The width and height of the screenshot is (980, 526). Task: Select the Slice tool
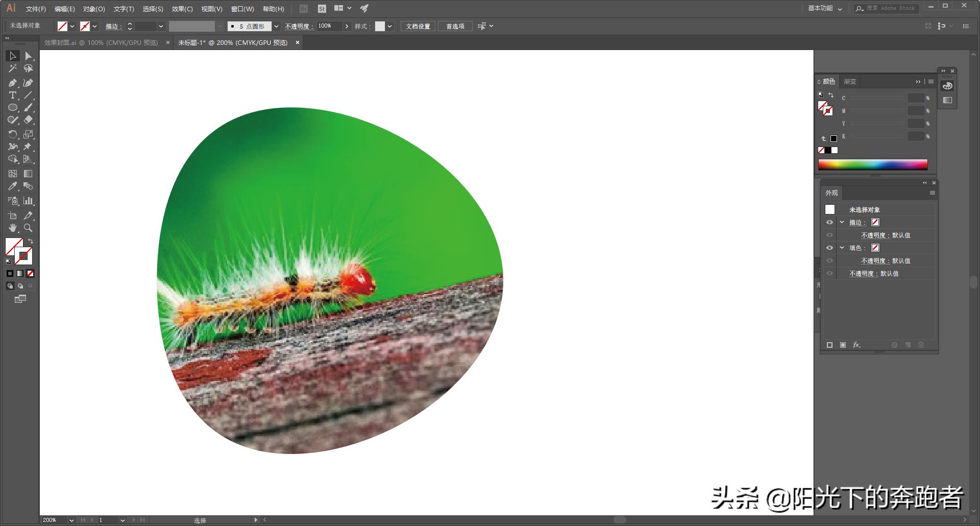point(29,216)
